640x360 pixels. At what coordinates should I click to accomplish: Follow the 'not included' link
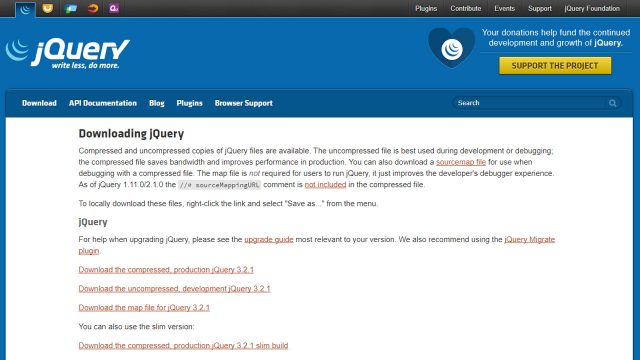pos(325,184)
